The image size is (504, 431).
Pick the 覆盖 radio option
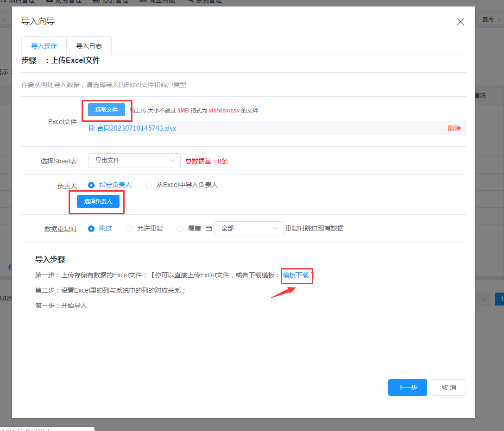click(180, 229)
